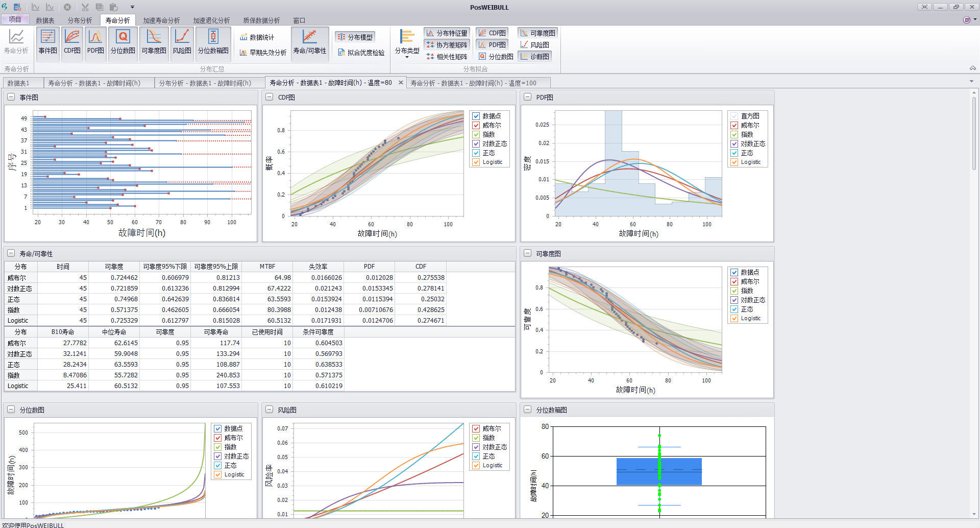Viewport: 980px width, 528px height.
Task: Click the scissors cut icon
Action: pos(85,7)
